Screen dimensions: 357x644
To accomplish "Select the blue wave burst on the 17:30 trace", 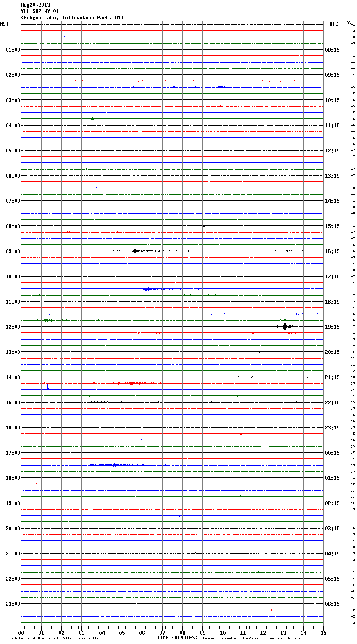I will coord(113,465).
